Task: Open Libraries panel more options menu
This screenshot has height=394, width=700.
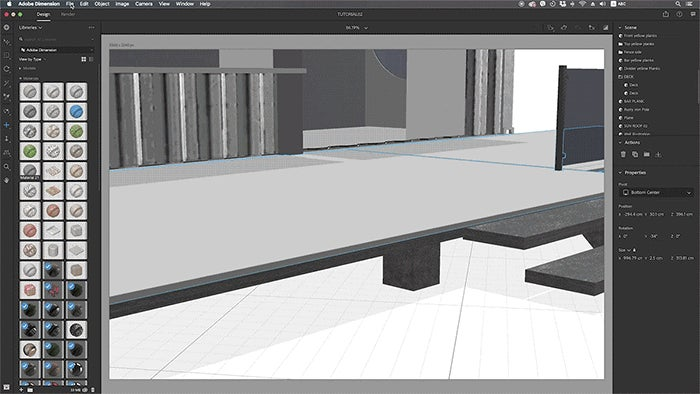Action: [x=92, y=27]
